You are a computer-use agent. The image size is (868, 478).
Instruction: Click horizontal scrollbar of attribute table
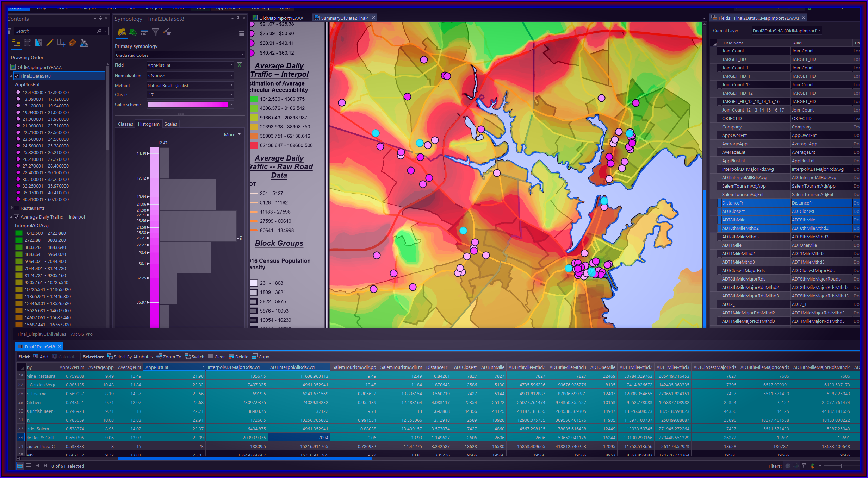click(x=245, y=458)
